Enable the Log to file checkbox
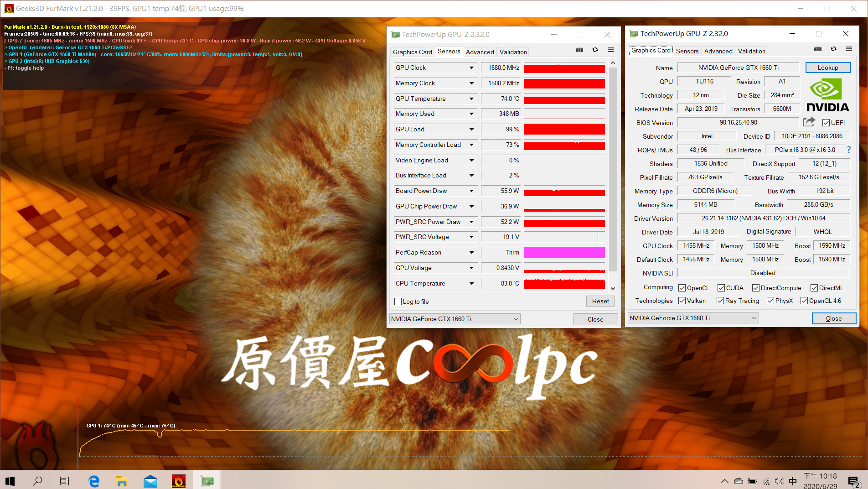 [x=398, y=302]
